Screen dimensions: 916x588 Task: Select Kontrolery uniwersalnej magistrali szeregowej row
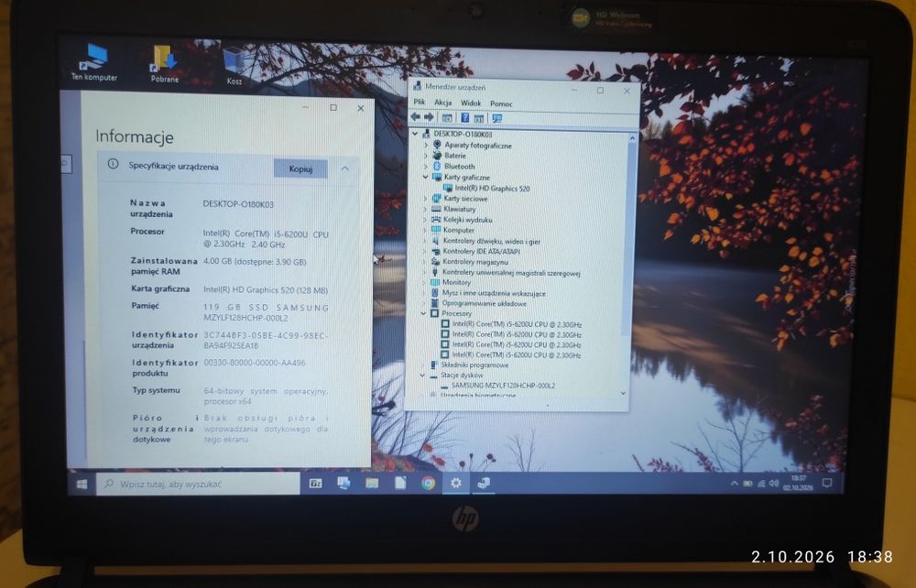click(x=506, y=272)
